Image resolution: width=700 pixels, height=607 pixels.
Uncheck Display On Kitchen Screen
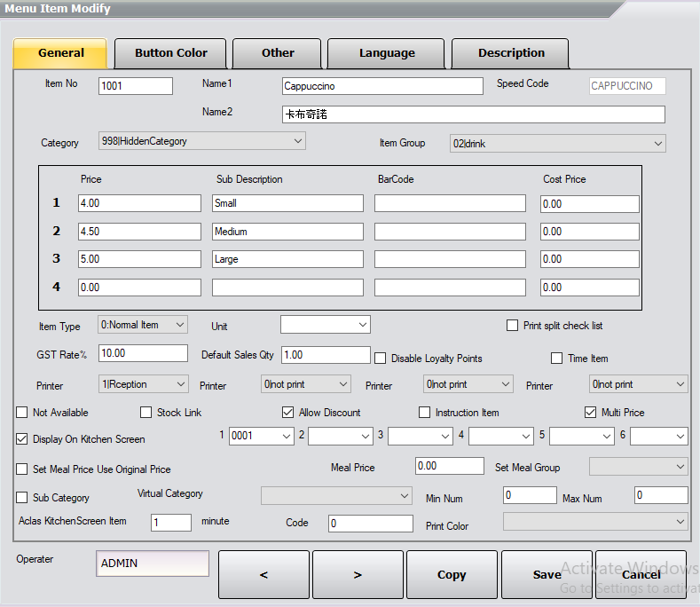[x=22, y=438]
